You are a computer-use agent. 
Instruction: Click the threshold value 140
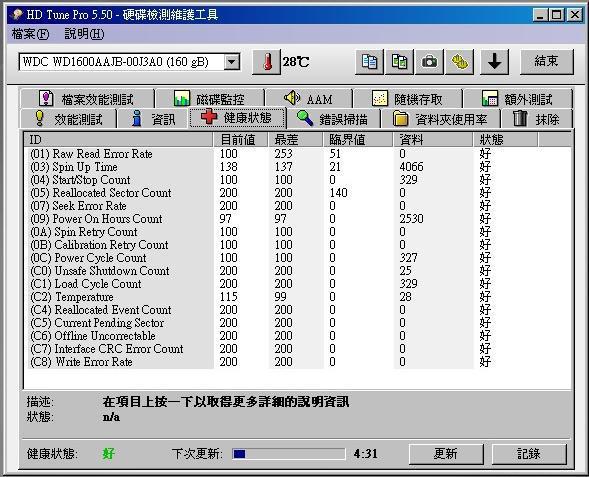tap(338, 193)
